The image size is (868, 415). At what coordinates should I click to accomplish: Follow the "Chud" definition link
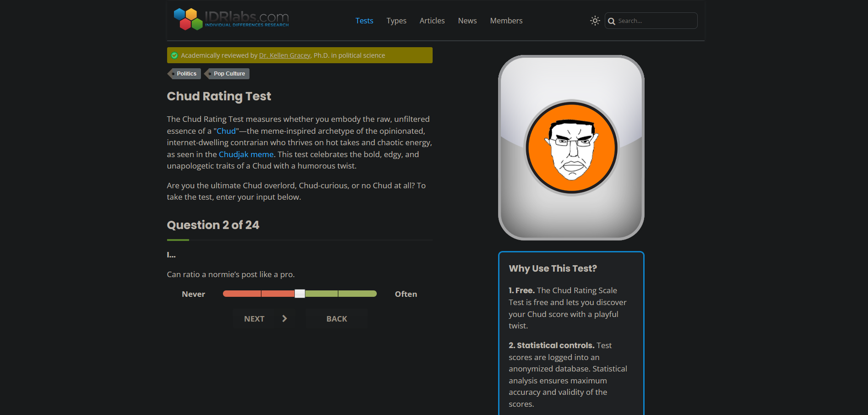pos(226,131)
